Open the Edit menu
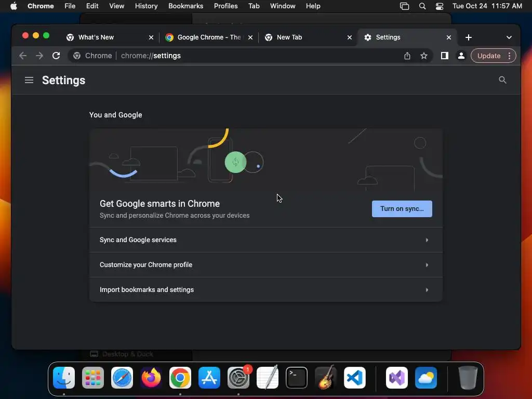The image size is (532, 399). click(x=92, y=6)
